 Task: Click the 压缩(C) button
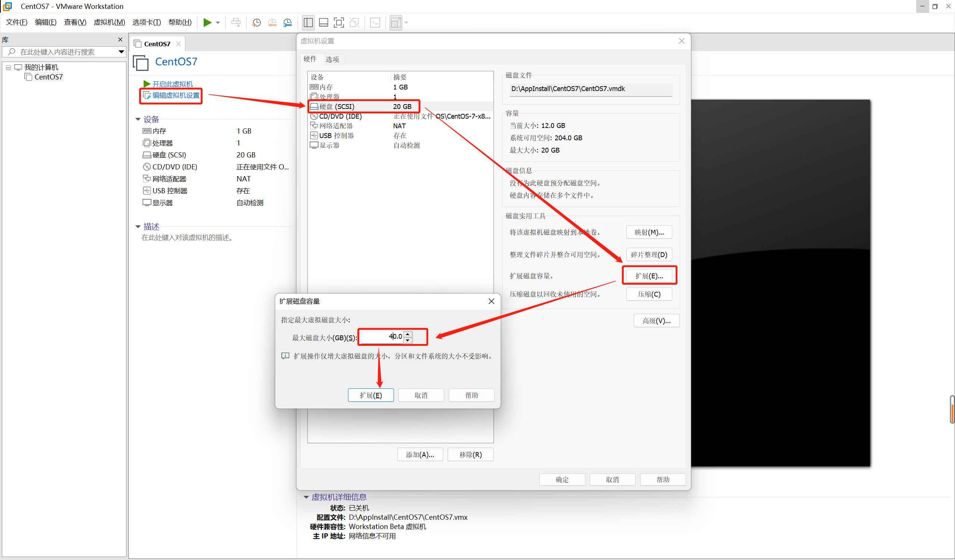(x=649, y=294)
